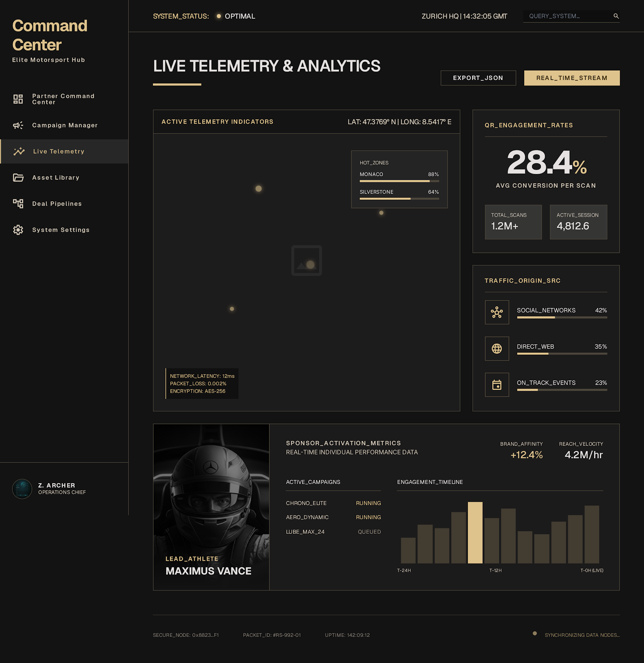Click the ZURICH HQ time display
644x663 pixels.
pos(464,16)
